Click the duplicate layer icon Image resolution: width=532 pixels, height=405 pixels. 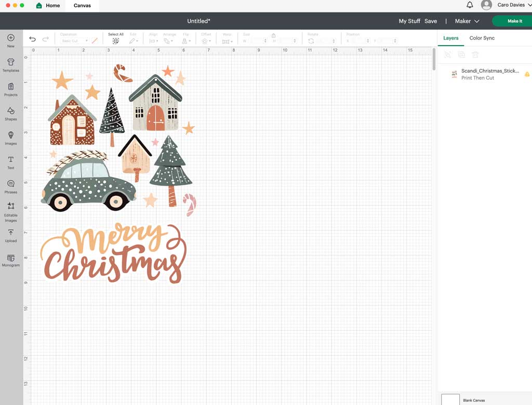click(461, 55)
